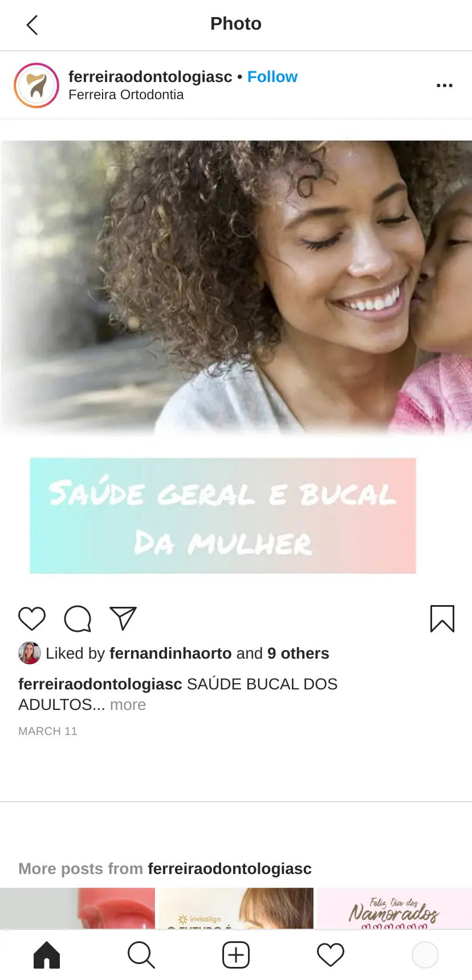The width and height of the screenshot is (472, 980).
Task: Open the three-dot post options menu
Action: 444,85
